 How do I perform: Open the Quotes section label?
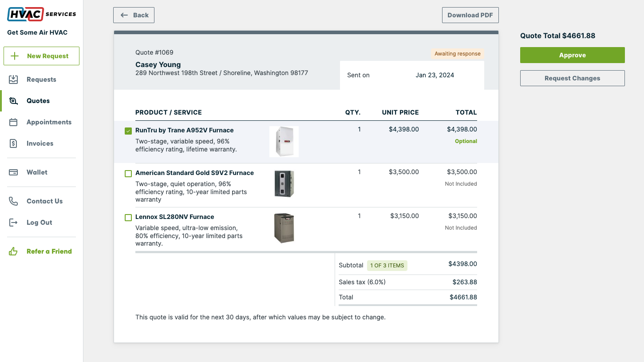pyautogui.click(x=38, y=101)
